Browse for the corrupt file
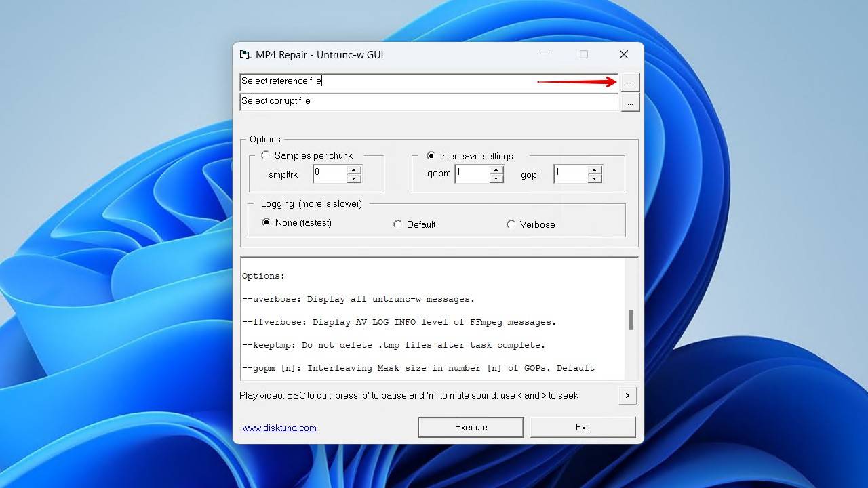Screen dimensions: 868x488 point(630,102)
